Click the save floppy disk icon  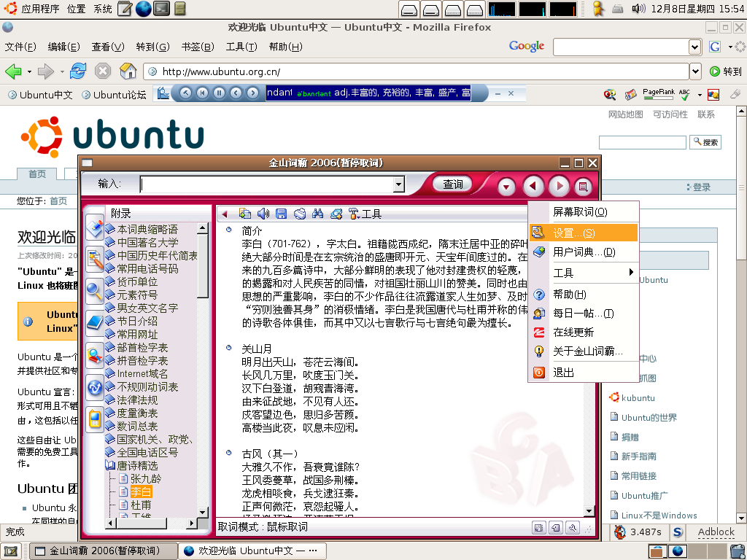coord(281,214)
